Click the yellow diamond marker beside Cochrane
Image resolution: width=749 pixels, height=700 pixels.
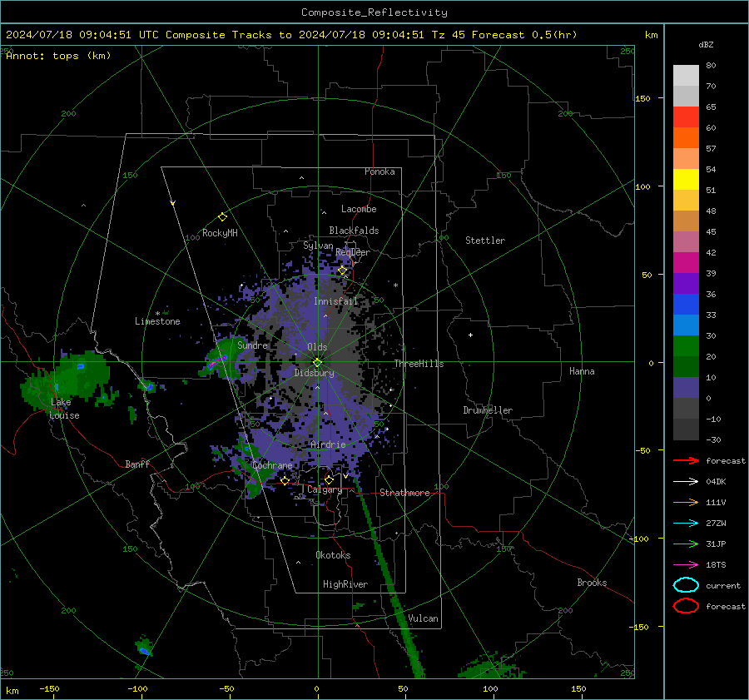285,480
